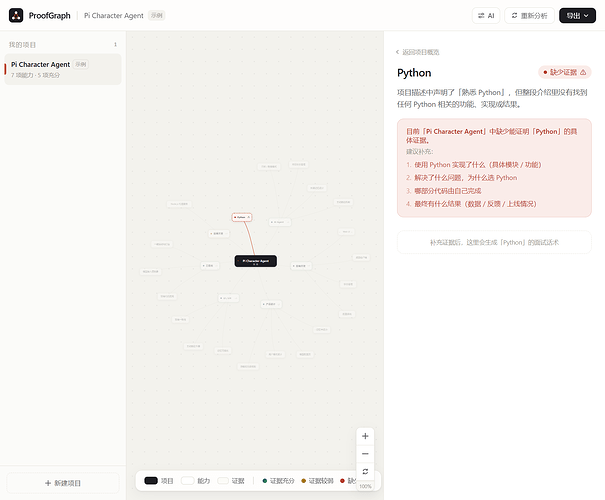
Task: Click the 新建项目 new project button
Action: (63, 483)
